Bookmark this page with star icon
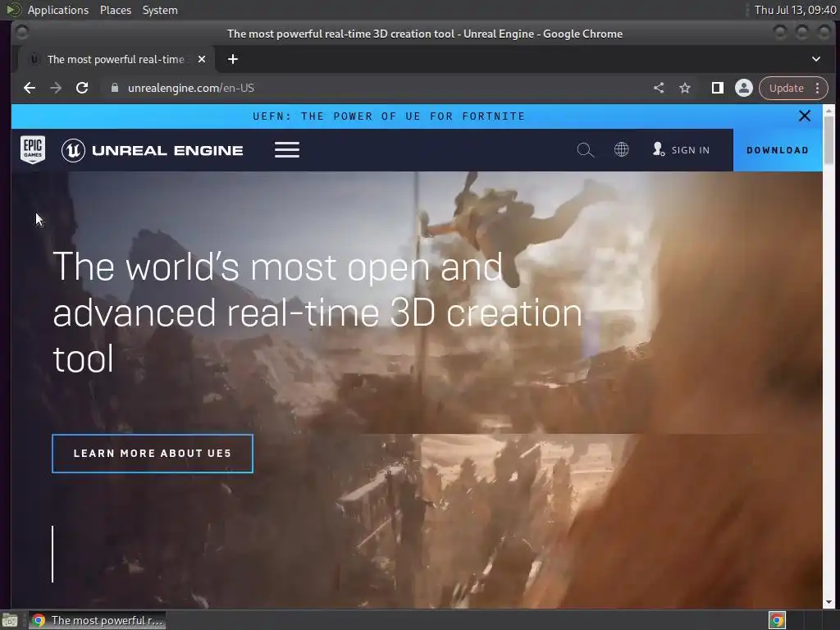 click(x=685, y=88)
